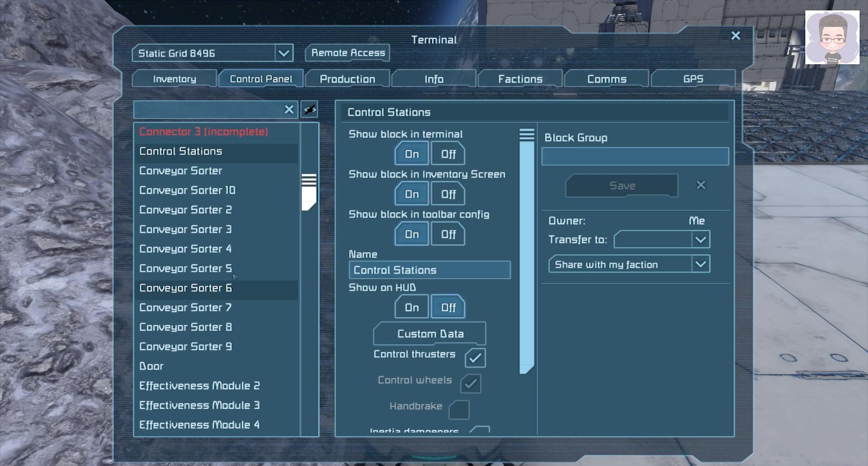Toggle hidden blocks eye icon
This screenshot has height=466, width=868.
pos(310,109)
